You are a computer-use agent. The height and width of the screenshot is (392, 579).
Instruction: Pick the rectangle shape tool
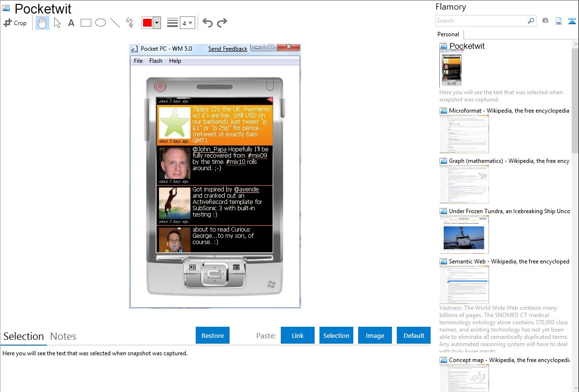(86, 23)
